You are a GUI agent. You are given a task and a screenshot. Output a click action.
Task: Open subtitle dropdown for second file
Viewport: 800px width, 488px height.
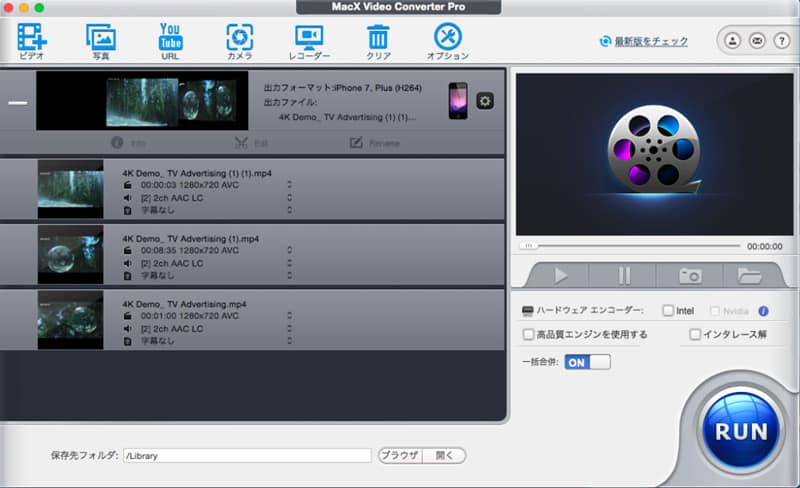(289, 275)
